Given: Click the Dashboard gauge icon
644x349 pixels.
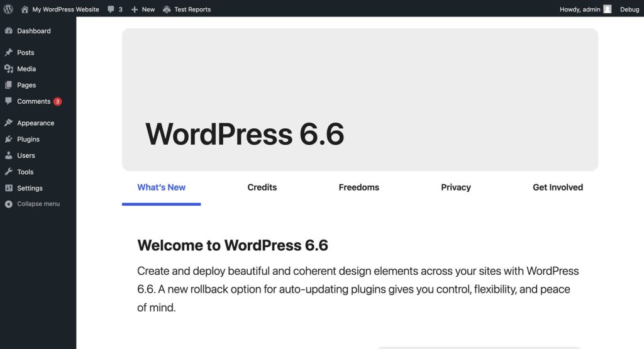Looking at the screenshot, I should click(x=9, y=31).
